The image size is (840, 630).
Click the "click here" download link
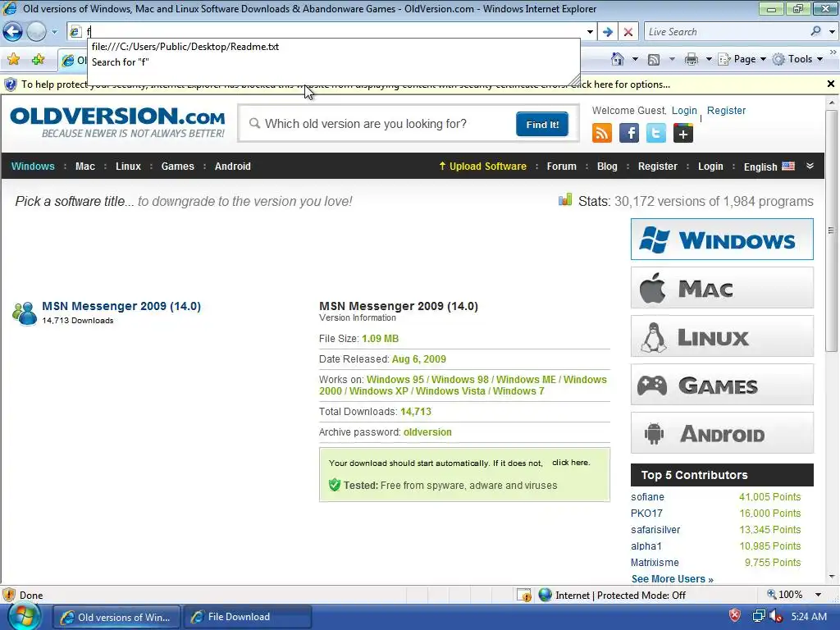(x=571, y=463)
